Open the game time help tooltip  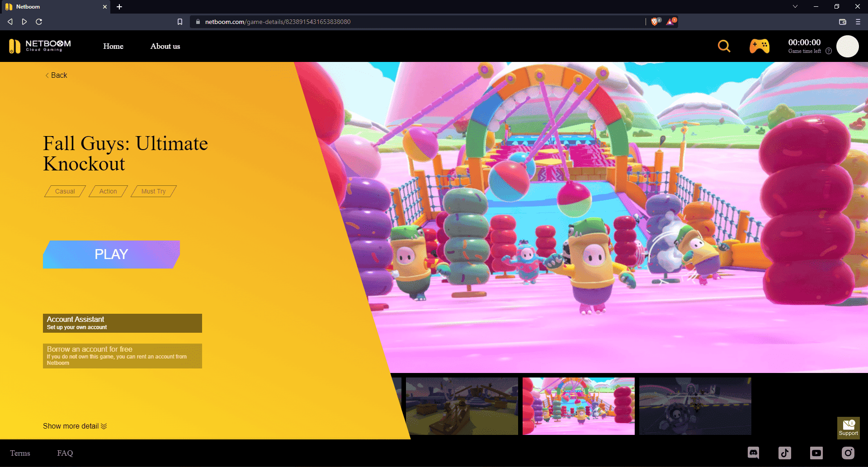pyautogui.click(x=829, y=51)
